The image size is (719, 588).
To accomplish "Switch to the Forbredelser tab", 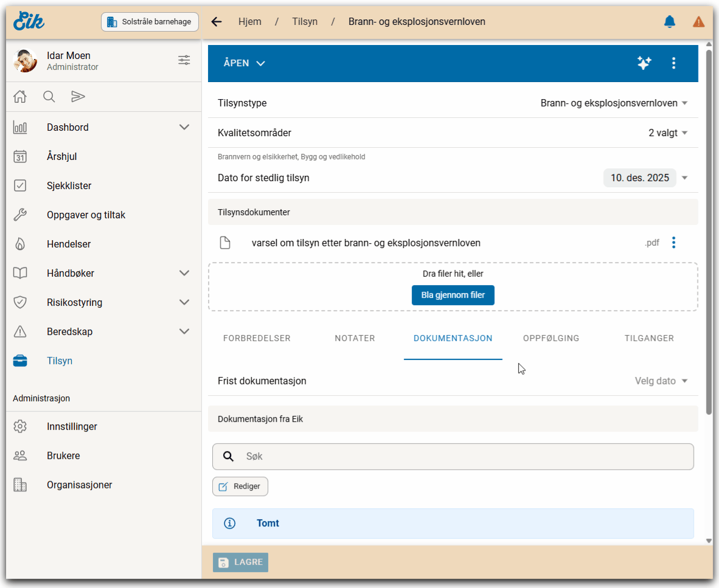I will [x=257, y=338].
